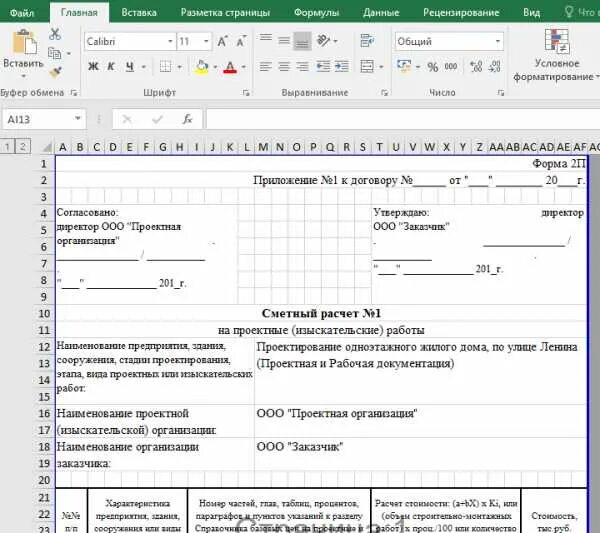Select row 10 header
The width and height of the screenshot is (600, 533).
44,313
